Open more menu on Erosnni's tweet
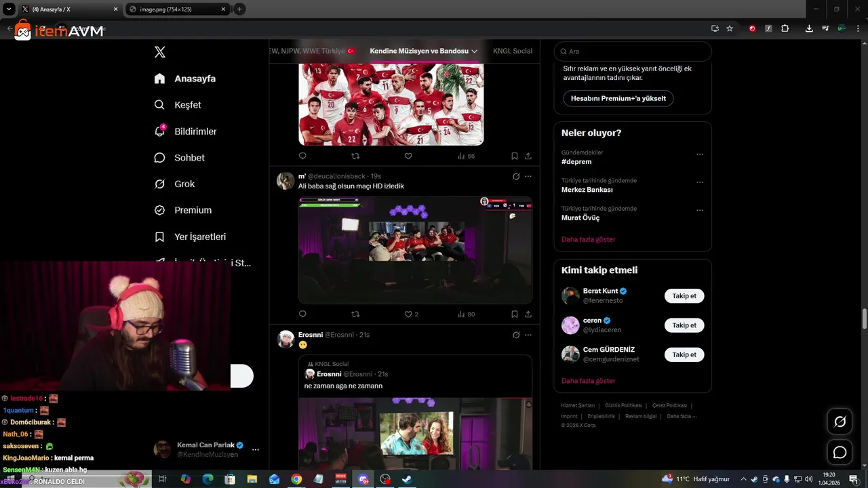 (x=528, y=335)
